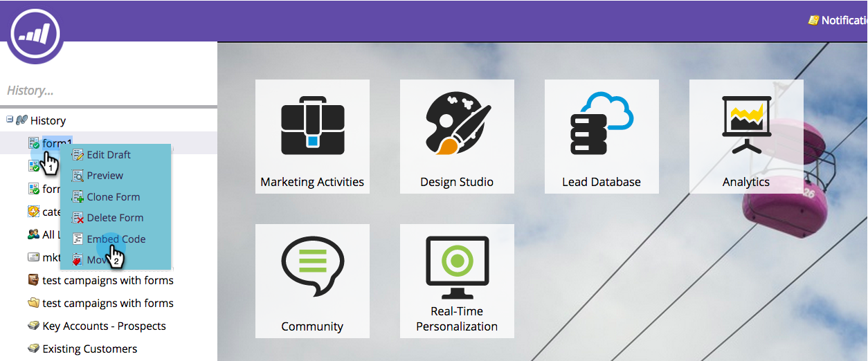Open the book-icon test campaigns with forms
The width and height of the screenshot is (868, 361).
(108, 280)
